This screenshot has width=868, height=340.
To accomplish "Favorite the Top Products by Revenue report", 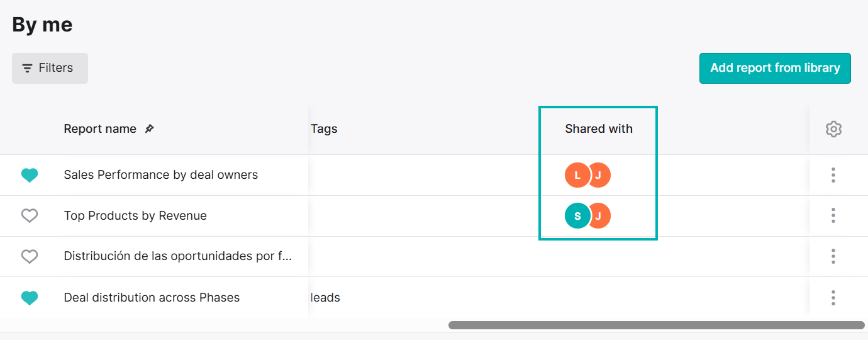I will pyautogui.click(x=30, y=216).
